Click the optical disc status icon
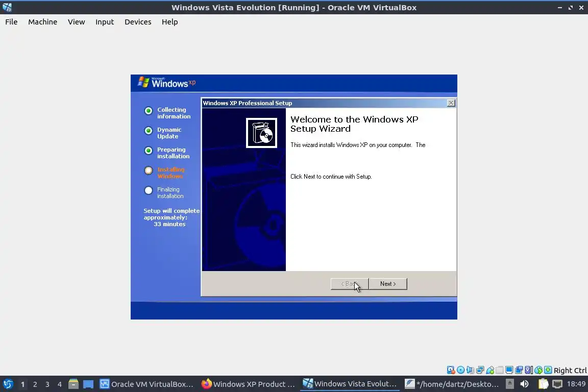The height and width of the screenshot is (392, 588). [x=460, y=370]
